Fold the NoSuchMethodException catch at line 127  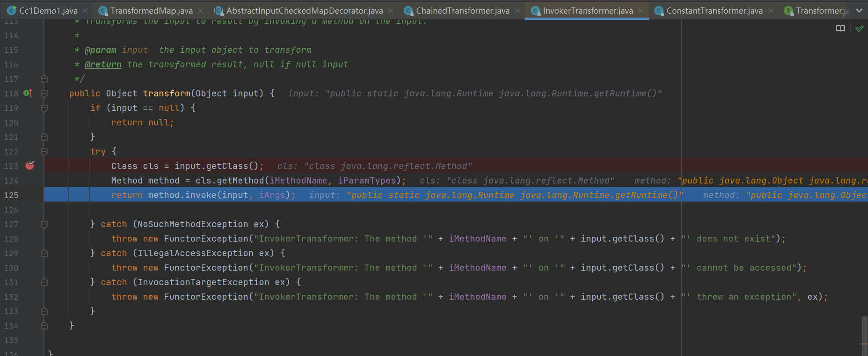[x=44, y=224]
